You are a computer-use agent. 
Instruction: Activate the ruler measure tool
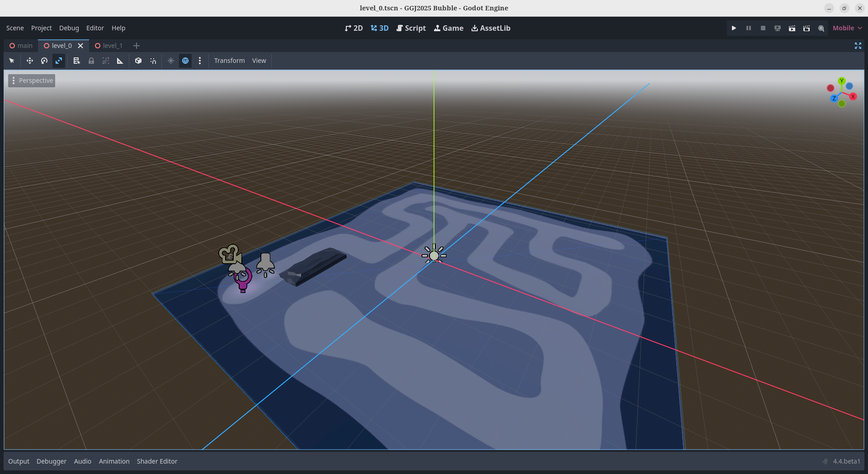coord(120,61)
